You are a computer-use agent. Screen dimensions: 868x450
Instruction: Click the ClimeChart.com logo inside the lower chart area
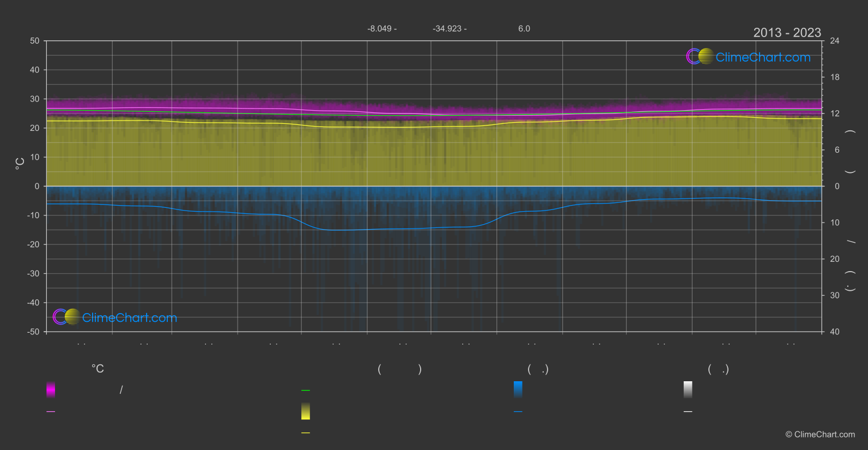pyautogui.click(x=115, y=317)
